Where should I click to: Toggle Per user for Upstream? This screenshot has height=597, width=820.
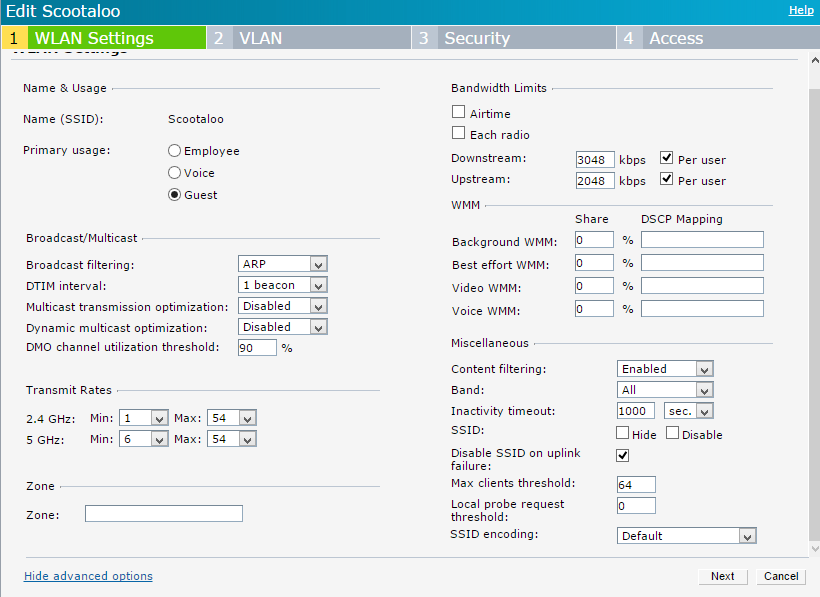tap(666, 179)
